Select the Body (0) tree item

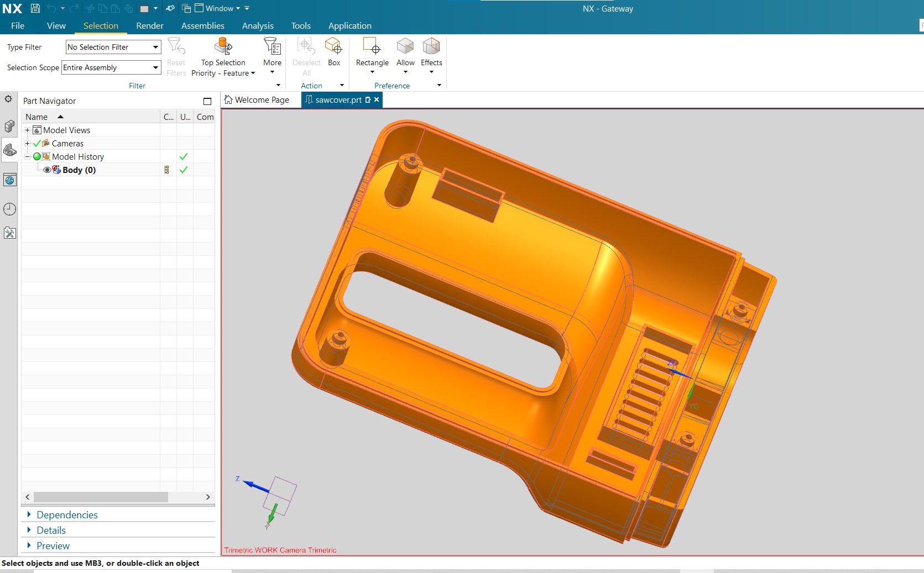coord(79,170)
